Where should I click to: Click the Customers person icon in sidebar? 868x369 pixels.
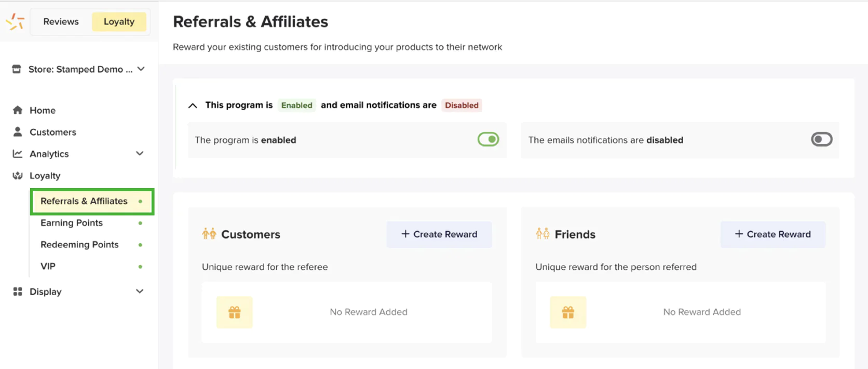(18, 132)
